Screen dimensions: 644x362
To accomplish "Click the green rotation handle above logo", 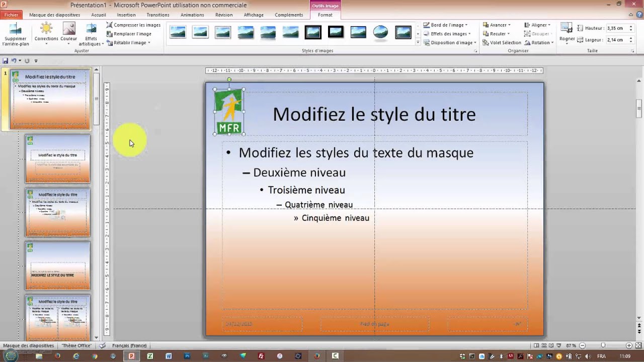I will point(229,79).
